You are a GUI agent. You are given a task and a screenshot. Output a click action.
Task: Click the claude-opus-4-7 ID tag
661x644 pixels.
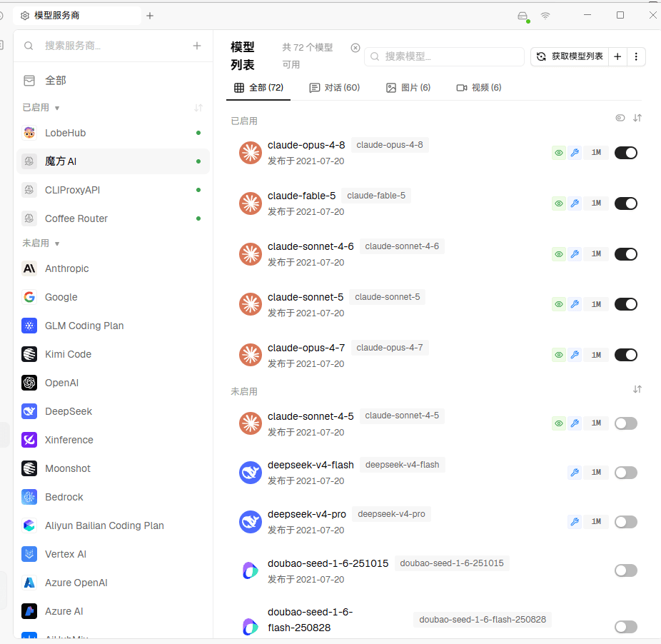click(x=390, y=348)
